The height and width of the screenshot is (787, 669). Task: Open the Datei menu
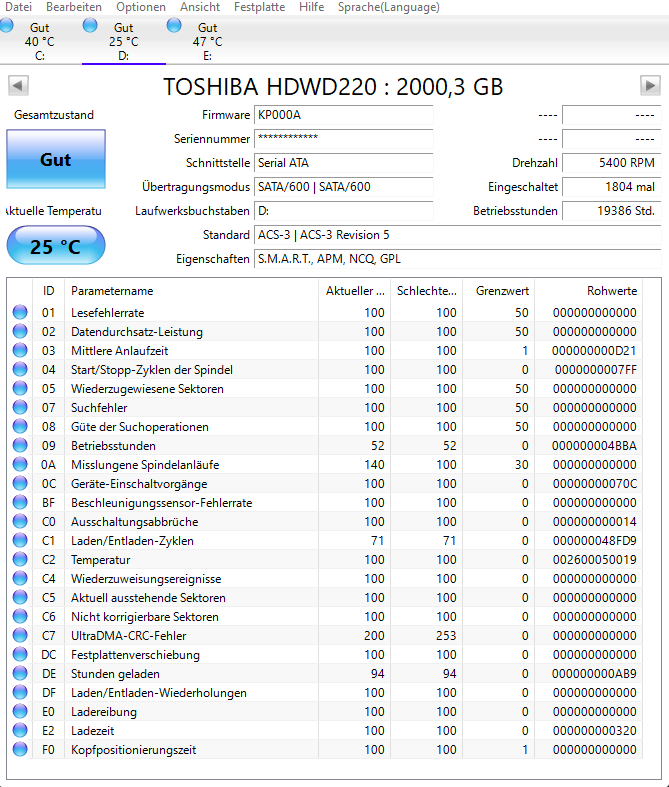coord(18,7)
